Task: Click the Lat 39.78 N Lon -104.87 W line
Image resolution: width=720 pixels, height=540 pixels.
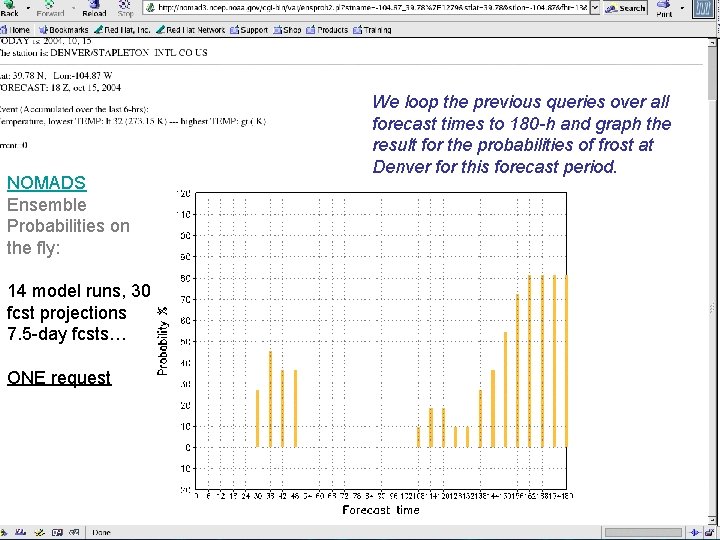Action: tap(56, 75)
